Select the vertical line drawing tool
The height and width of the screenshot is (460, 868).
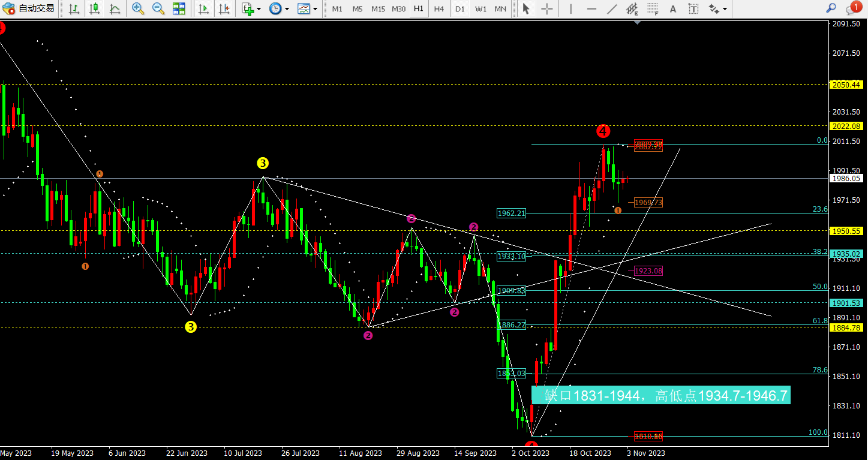click(570, 8)
